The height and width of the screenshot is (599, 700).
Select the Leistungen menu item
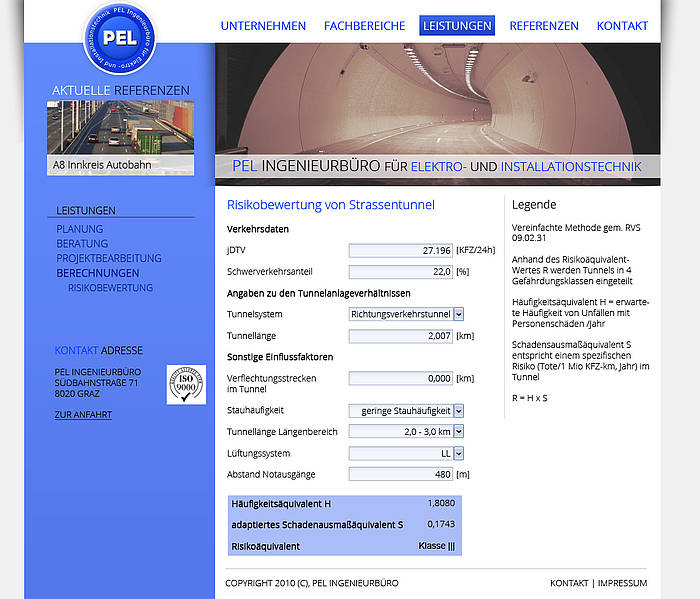pos(457,25)
